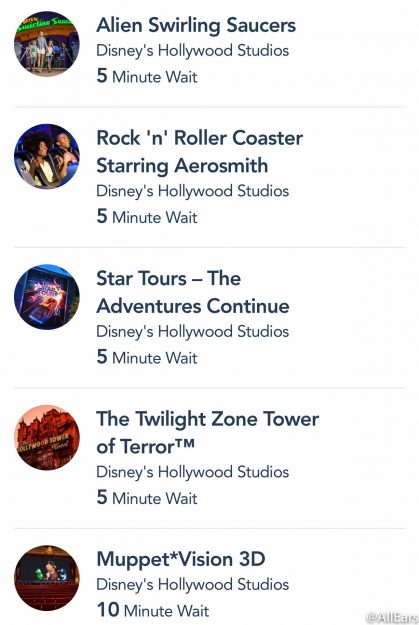Open the Alien Swirling Saucers title

click(x=196, y=26)
